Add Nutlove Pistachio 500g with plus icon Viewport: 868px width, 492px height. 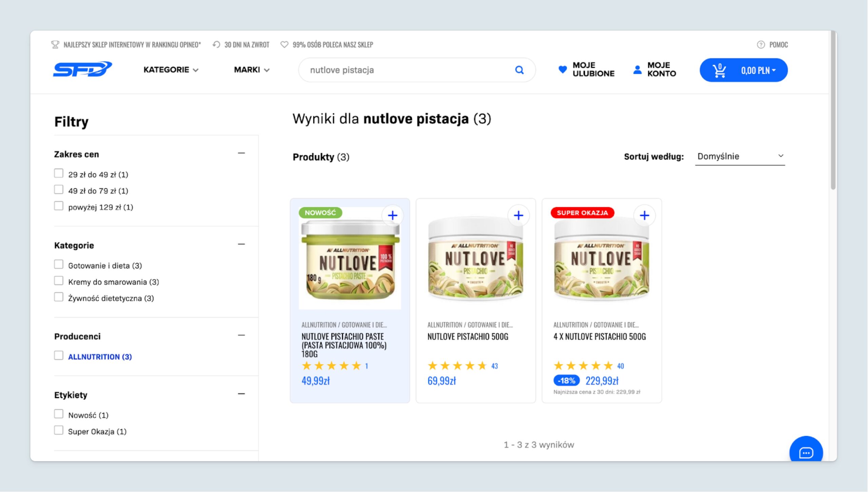click(x=518, y=215)
